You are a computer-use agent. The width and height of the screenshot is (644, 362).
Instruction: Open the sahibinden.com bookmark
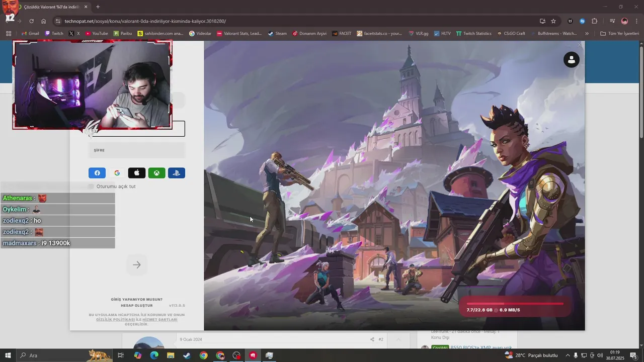point(160,34)
